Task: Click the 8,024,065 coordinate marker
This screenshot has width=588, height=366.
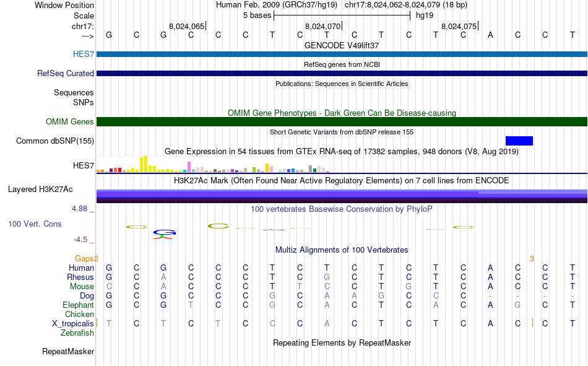Action: tap(187, 26)
